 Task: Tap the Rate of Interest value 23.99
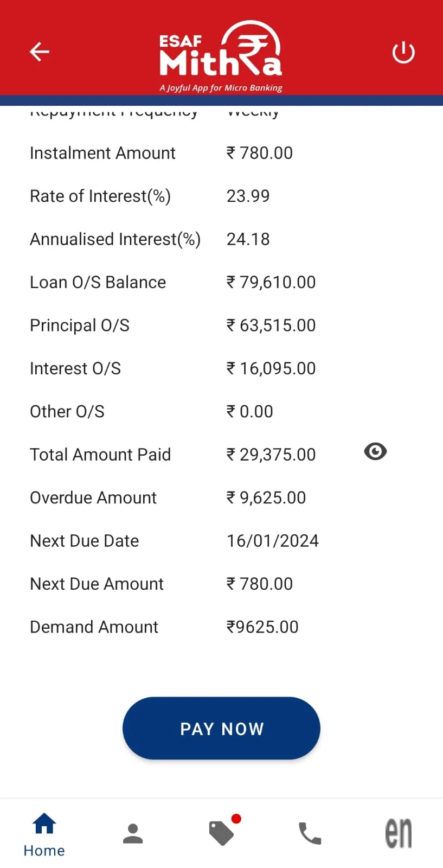click(x=248, y=196)
